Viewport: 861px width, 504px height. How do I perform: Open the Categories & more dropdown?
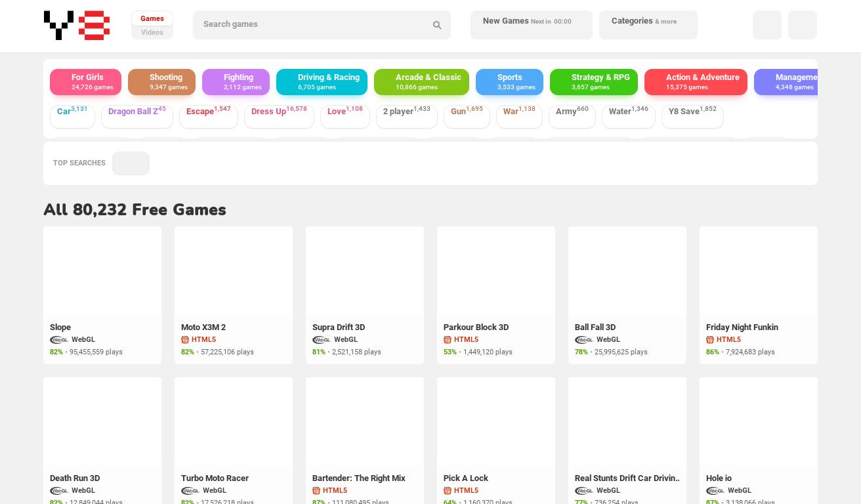tap(648, 25)
